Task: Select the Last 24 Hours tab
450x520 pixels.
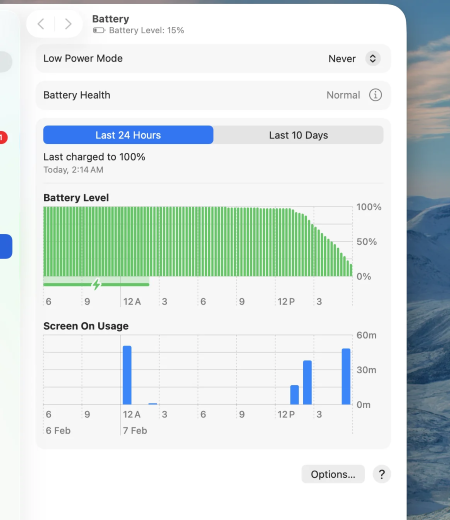Action: pos(128,135)
